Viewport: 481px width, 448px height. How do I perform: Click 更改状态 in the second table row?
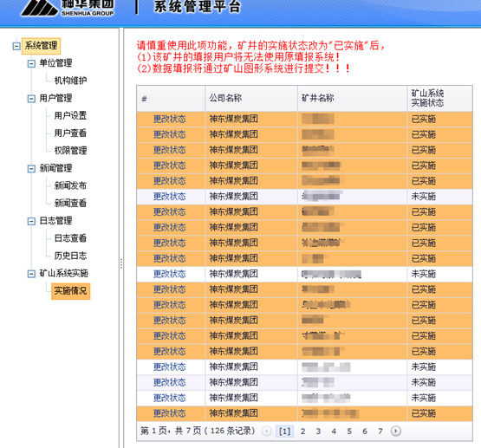[169, 134]
